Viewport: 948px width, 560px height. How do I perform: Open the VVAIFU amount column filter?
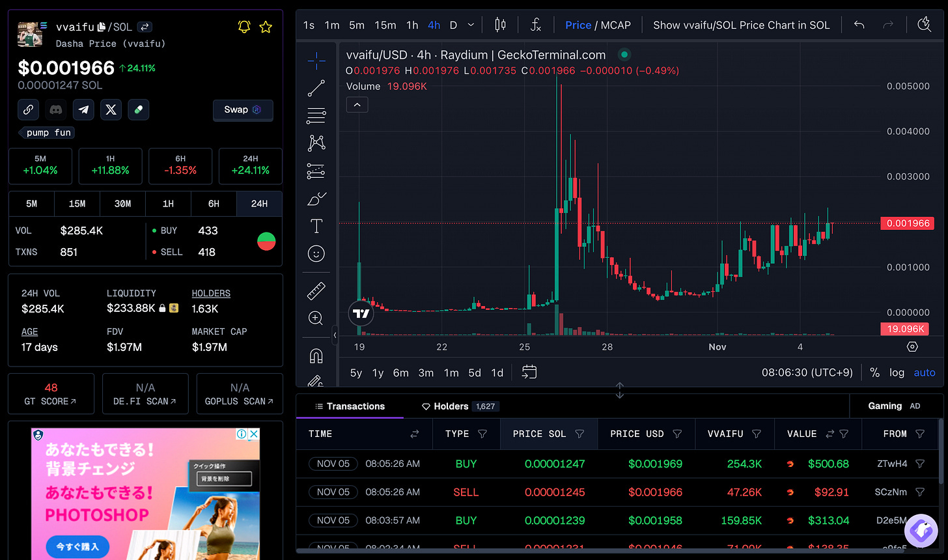[757, 434]
